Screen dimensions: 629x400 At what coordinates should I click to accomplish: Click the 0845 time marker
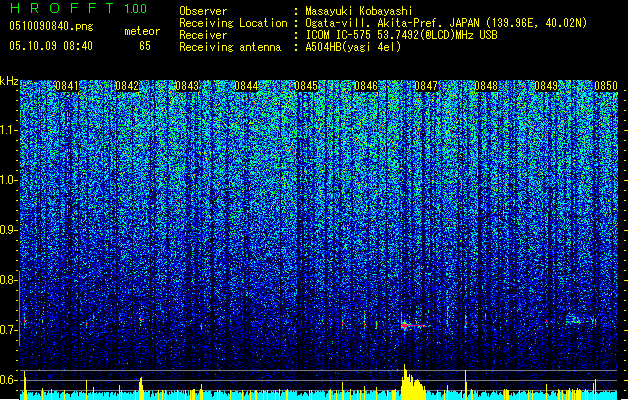[x=306, y=86]
